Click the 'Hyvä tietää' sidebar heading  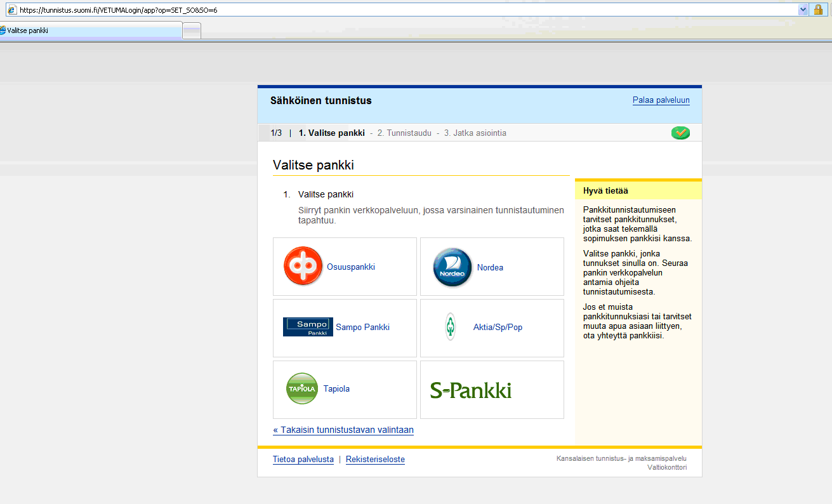(606, 190)
